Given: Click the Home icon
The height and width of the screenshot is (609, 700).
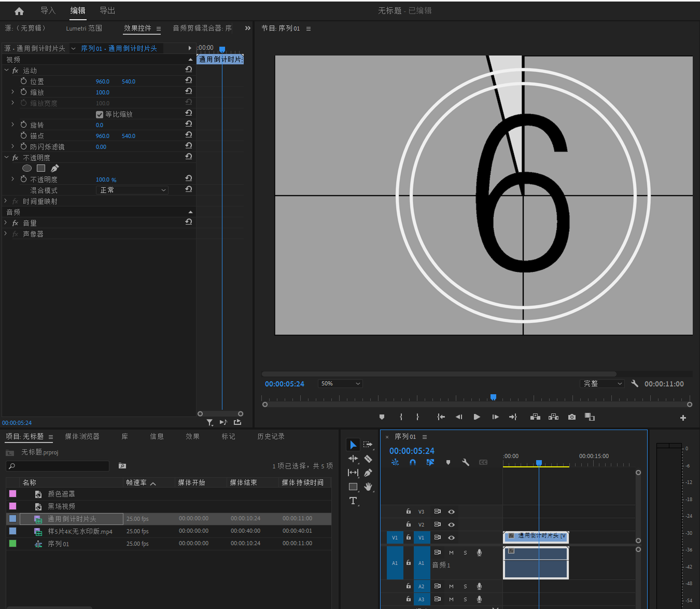Looking at the screenshot, I should click(19, 11).
